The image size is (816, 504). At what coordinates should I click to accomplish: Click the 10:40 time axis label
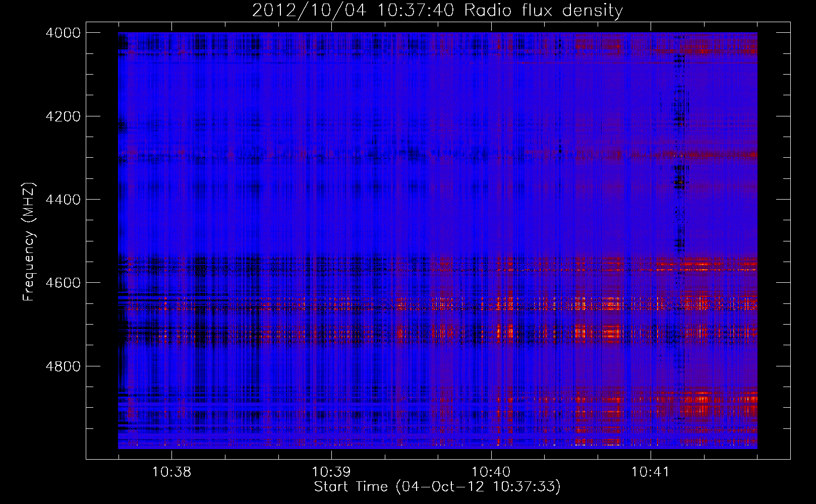click(491, 472)
